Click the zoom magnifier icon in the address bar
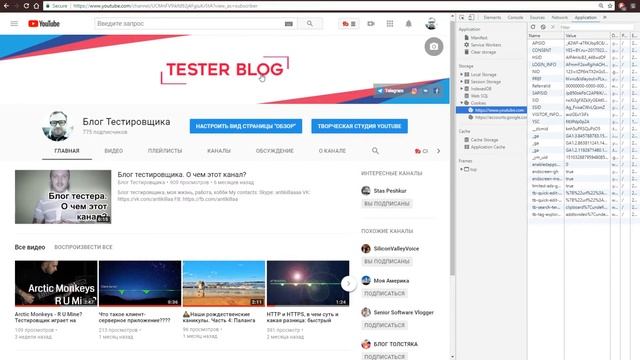 pos(601,6)
